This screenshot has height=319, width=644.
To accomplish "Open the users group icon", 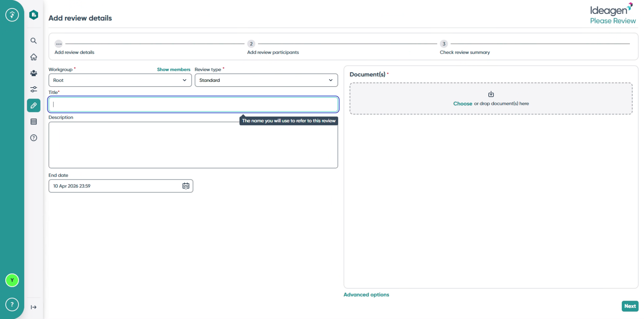I will (x=34, y=73).
